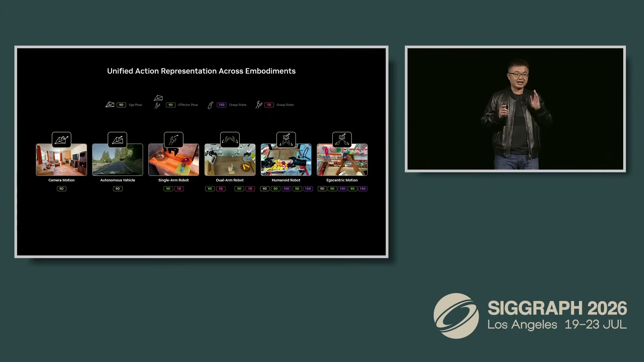
Task: Click the "Effector Pose" legend label
Action: coord(188,105)
